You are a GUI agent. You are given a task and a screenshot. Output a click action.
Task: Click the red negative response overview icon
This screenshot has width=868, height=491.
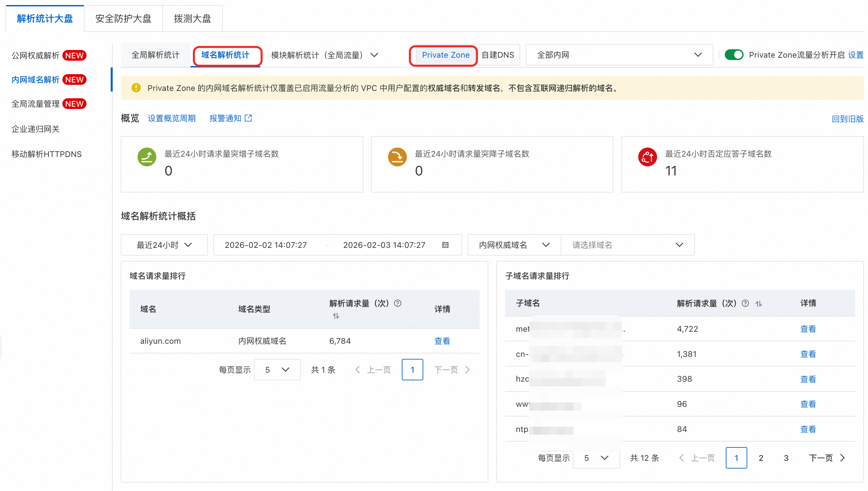click(x=647, y=157)
